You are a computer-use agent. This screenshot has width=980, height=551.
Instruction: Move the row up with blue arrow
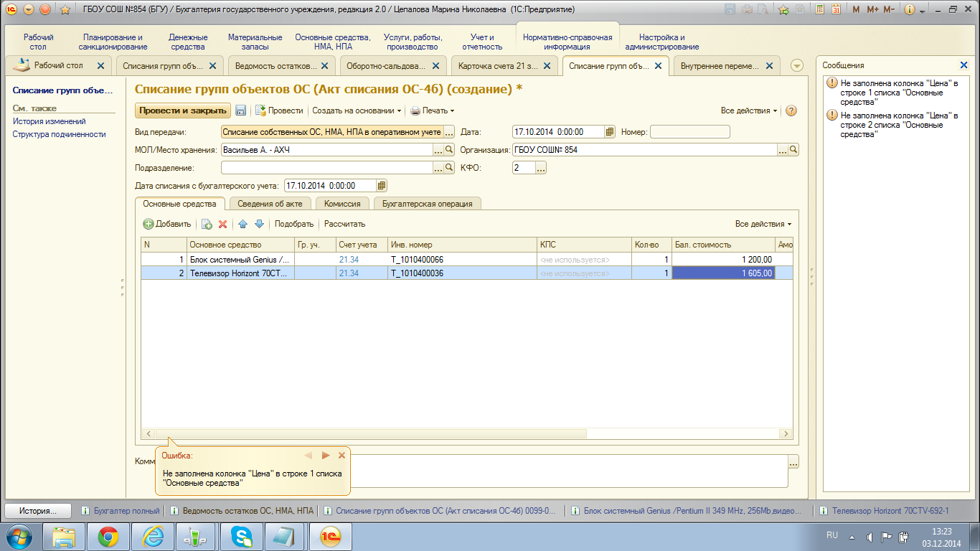point(242,224)
